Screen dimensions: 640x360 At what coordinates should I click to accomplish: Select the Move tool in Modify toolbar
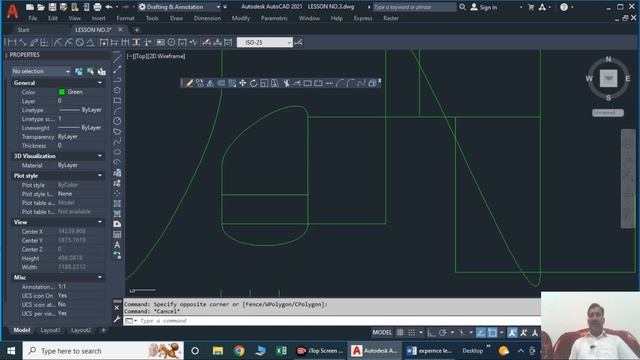(x=242, y=83)
